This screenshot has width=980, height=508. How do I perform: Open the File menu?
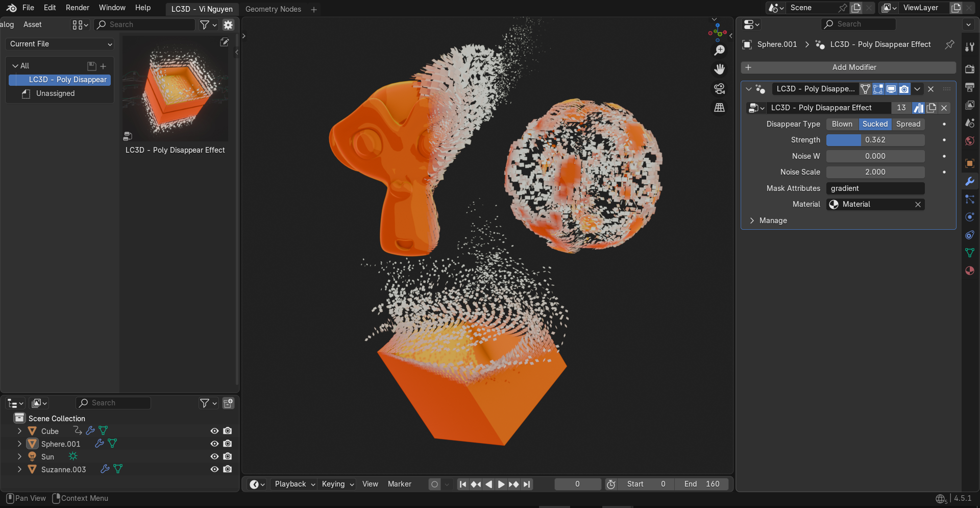(28, 8)
